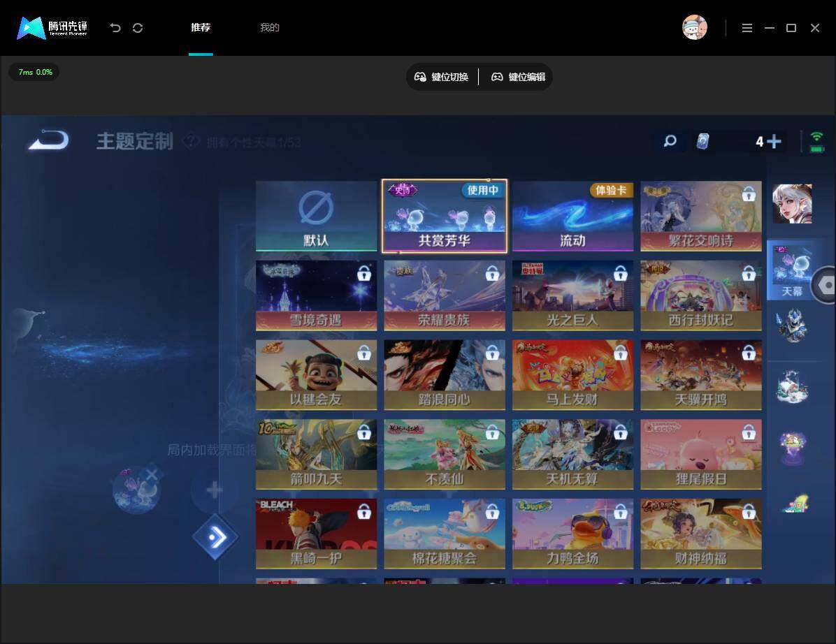Select the purple pedestal sidebar icon
836x644 pixels.
(x=793, y=446)
